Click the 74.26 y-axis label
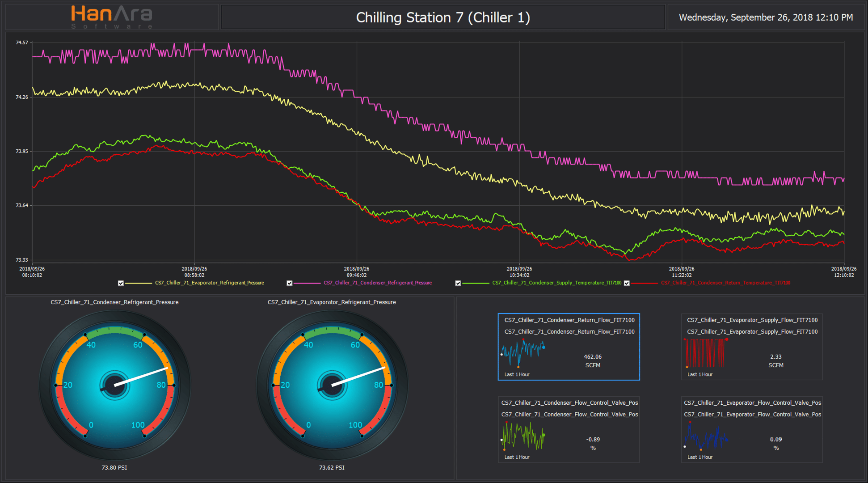This screenshot has height=483, width=868. tap(21, 97)
